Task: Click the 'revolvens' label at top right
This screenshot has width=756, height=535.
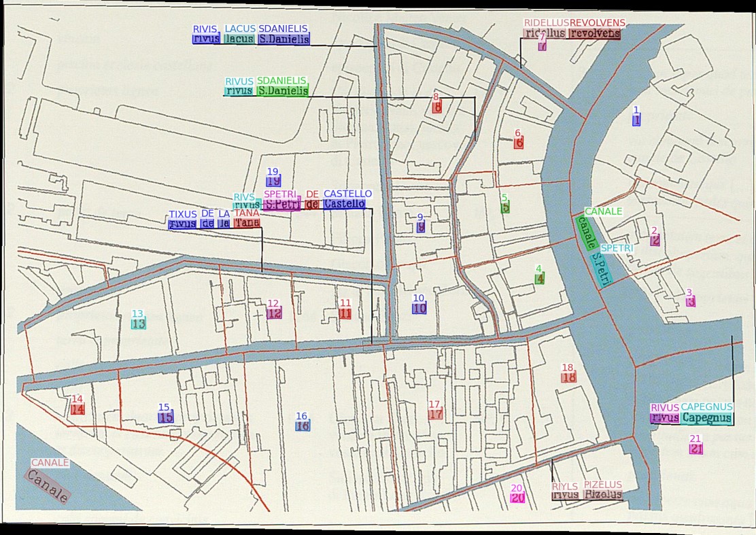Action: pos(594,33)
